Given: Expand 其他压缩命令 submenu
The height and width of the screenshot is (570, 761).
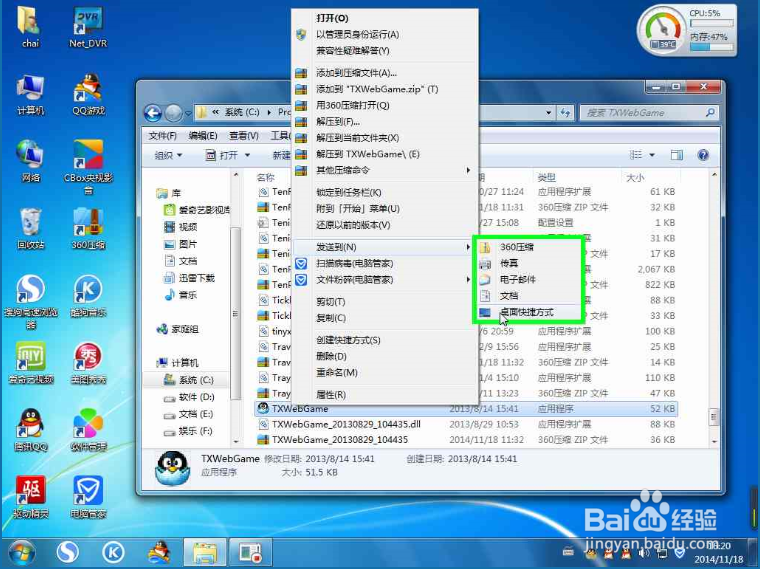Looking at the screenshot, I should [384, 170].
